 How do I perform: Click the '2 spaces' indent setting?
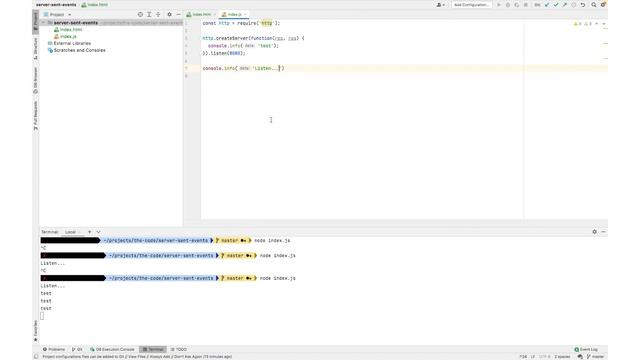pos(562,357)
